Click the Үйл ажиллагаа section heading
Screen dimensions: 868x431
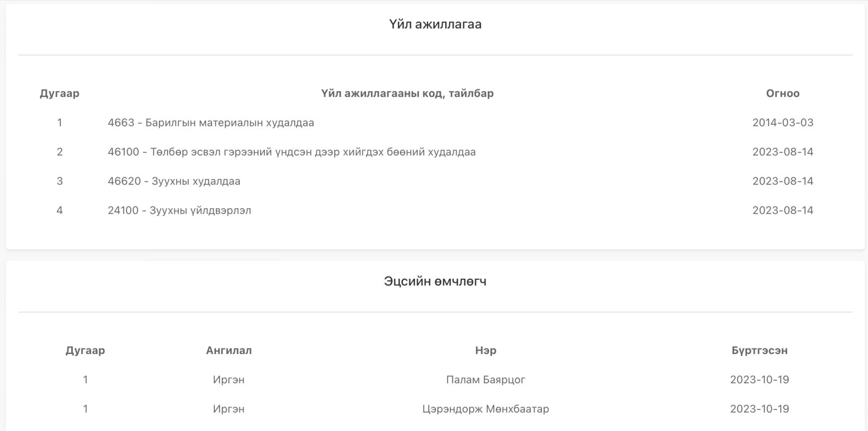435,24
